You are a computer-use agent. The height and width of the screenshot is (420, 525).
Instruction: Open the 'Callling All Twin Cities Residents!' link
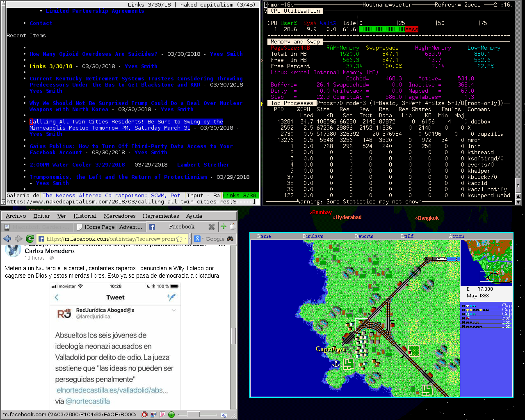(126, 125)
